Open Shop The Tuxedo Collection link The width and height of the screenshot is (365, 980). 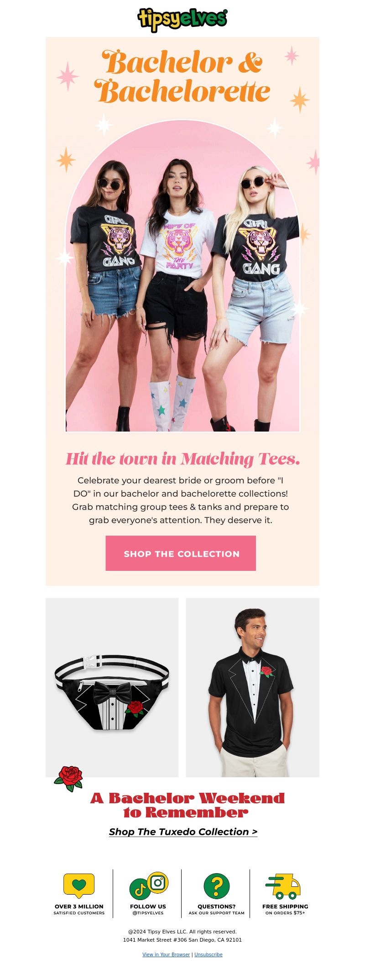coord(183,832)
